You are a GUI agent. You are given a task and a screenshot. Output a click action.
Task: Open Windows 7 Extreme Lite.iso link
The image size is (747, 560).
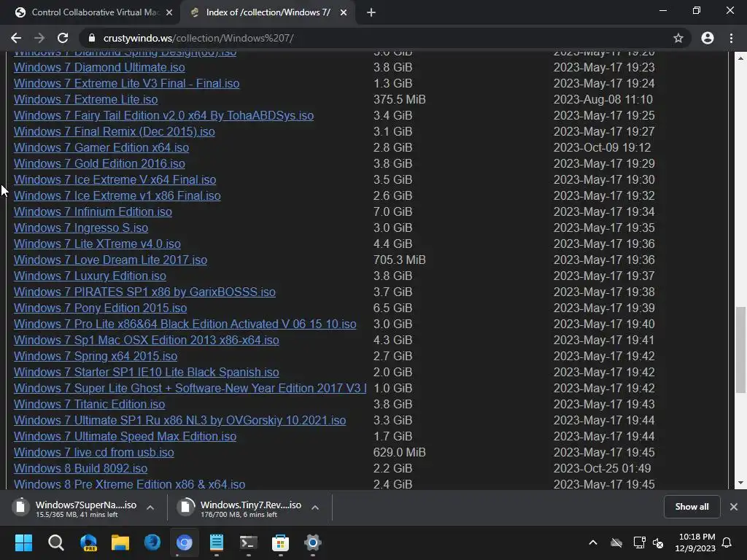pyautogui.click(x=86, y=99)
